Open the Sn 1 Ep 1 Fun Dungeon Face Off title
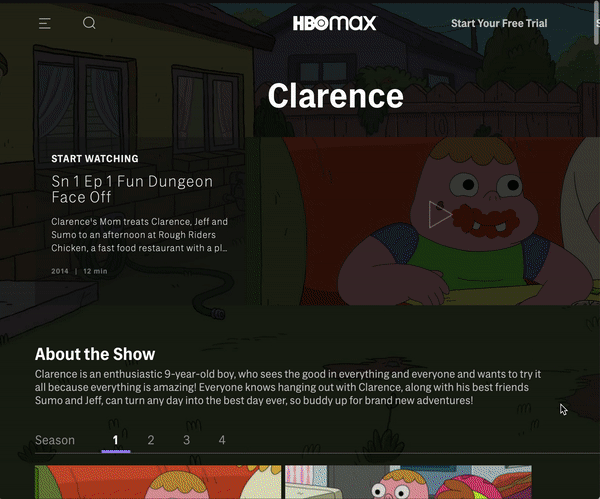Image resolution: width=600 pixels, height=499 pixels. 132,189
